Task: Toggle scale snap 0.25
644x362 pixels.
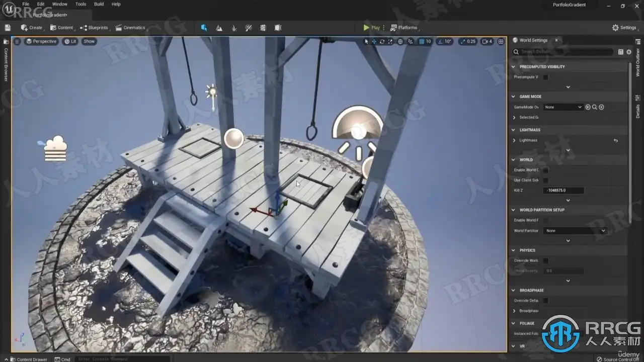Action: point(468,41)
